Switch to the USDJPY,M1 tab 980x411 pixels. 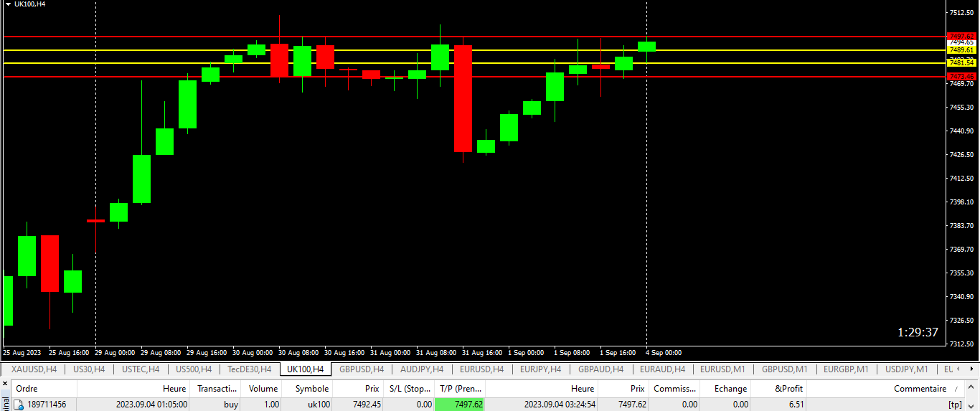[908, 369]
